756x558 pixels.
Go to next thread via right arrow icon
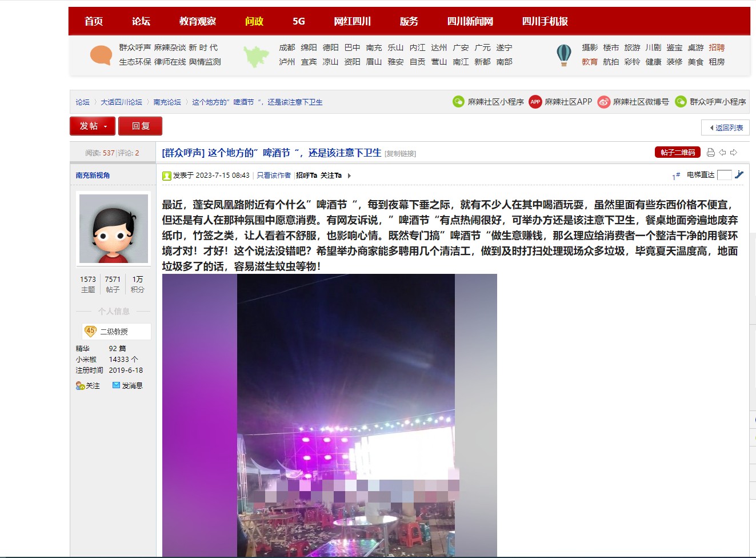tap(734, 153)
